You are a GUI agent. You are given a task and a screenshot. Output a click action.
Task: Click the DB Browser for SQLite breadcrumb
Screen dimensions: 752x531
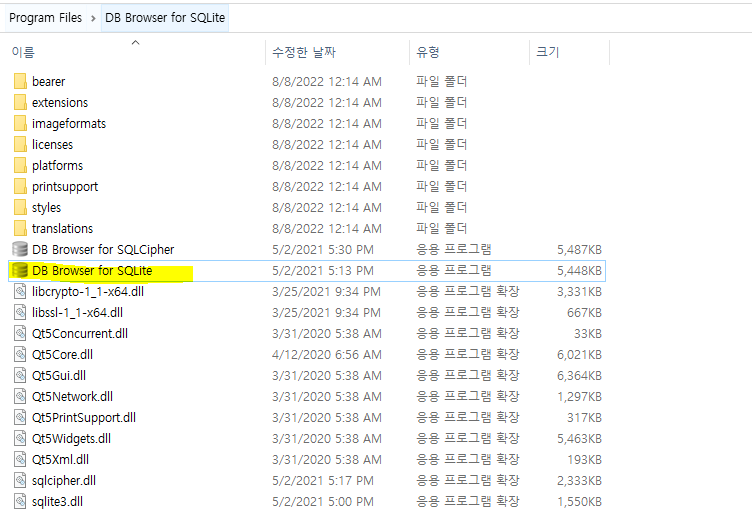[165, 18]
